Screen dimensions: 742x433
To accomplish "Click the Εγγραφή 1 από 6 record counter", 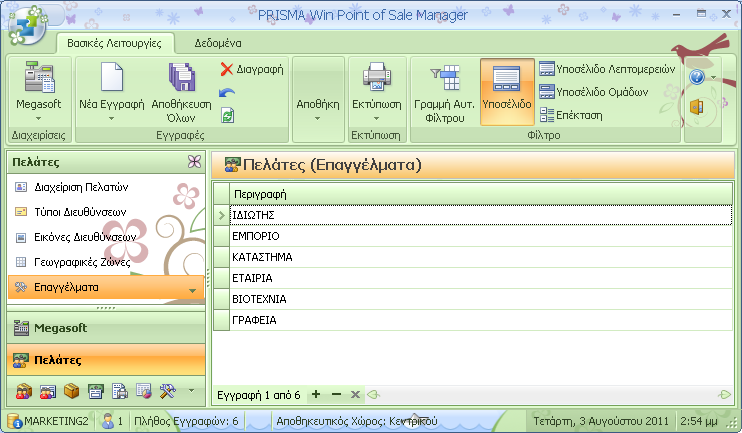I will 258,395.
